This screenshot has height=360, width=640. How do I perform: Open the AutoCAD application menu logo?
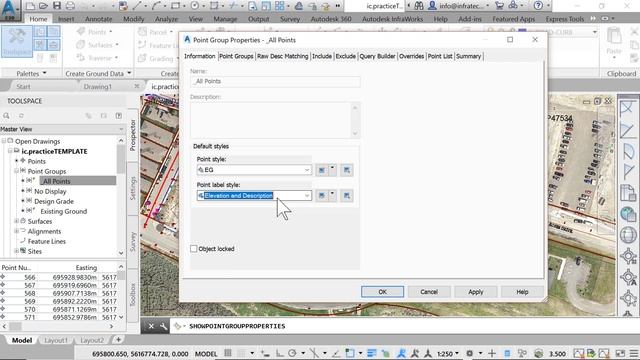(x=10, y=9)
